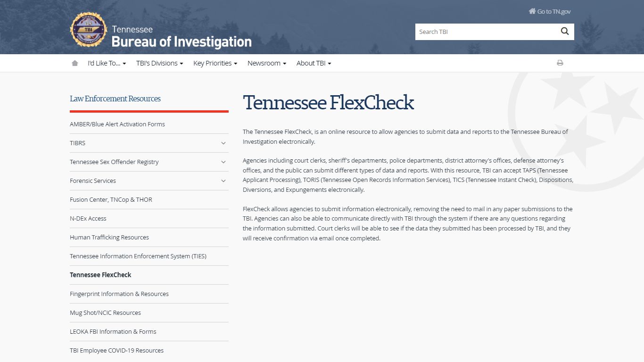
Task: Select Tennessee FlexCheck in sidebar
Action: point(100,275)
